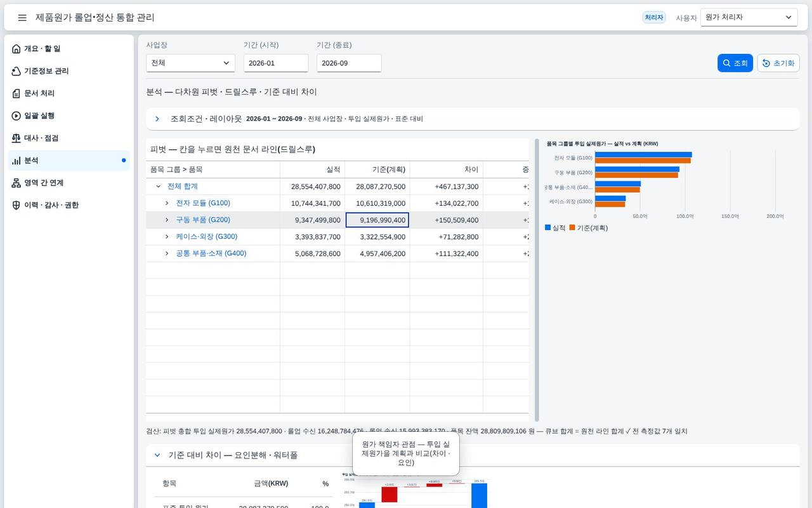Screen dimensions: 812x508
Task: Click the magnifier icon in the 조회 button
Action: point(727,63)
